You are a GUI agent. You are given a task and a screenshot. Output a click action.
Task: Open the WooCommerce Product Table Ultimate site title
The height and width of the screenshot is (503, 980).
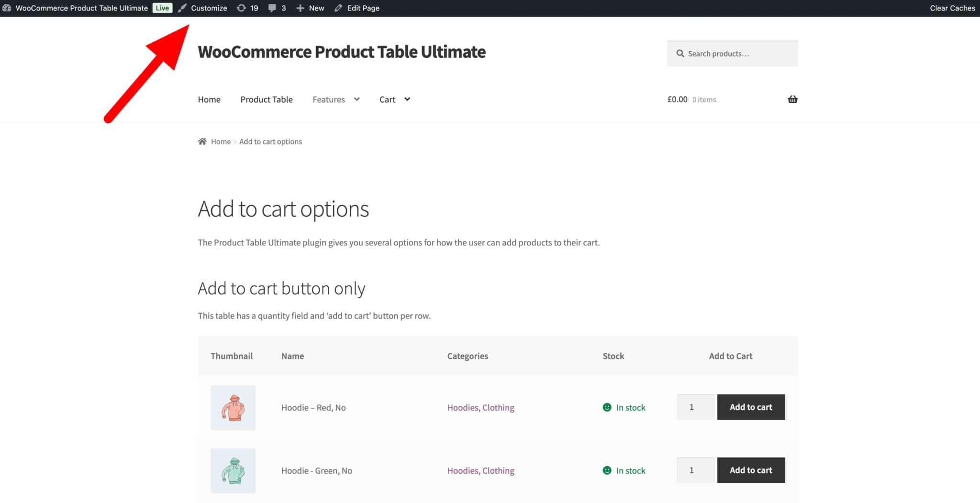pos(342,52)
